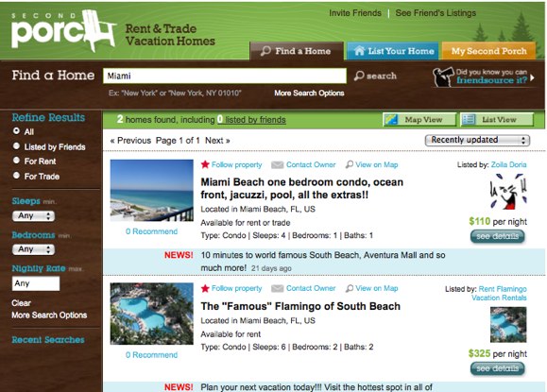547x392 pixels.
Task: Open Map View using the map icon
Action: [x=391, y=120]
